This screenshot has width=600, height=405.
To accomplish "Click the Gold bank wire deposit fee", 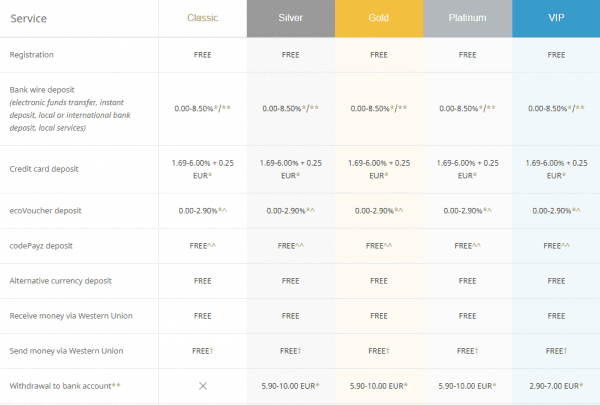I will pos(379,107).
